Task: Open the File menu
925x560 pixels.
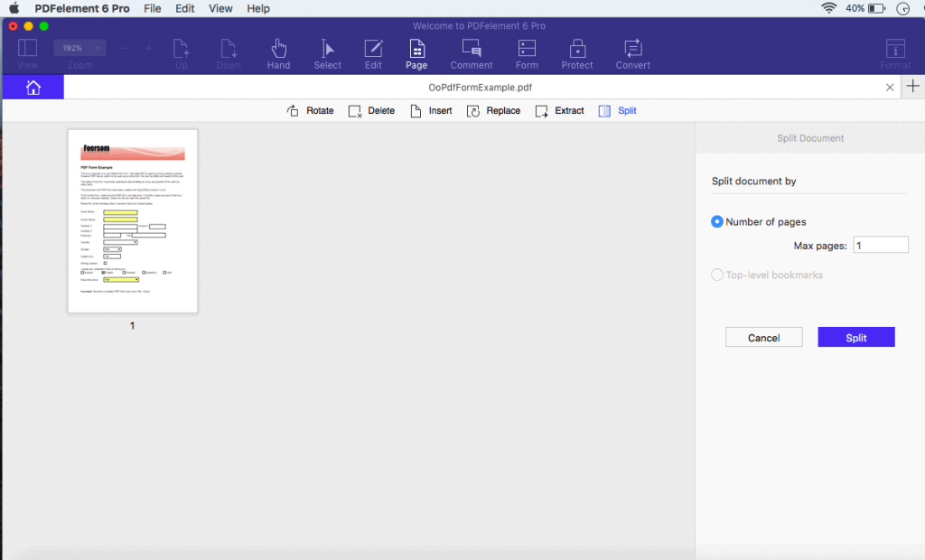Action: pos(152,8)
